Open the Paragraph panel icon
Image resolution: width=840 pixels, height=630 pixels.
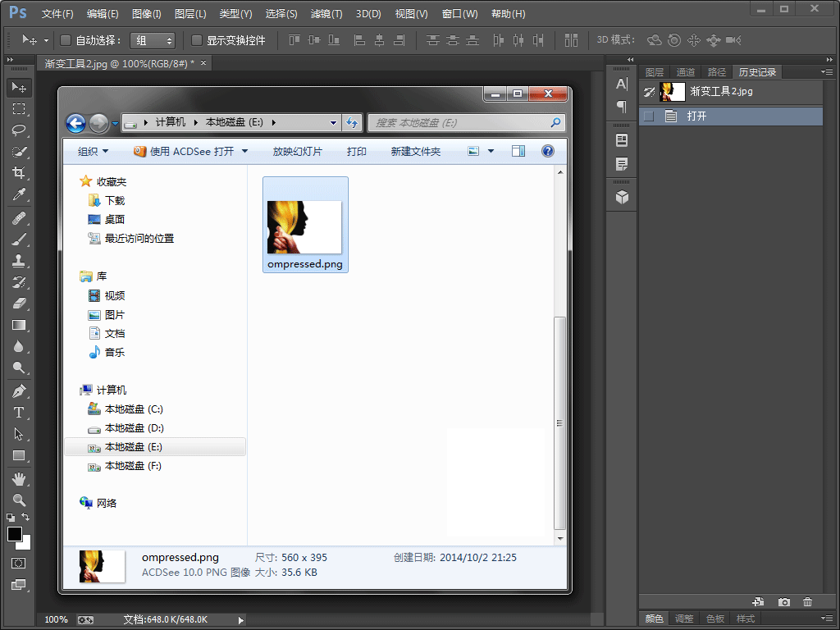tap(622, 107)
